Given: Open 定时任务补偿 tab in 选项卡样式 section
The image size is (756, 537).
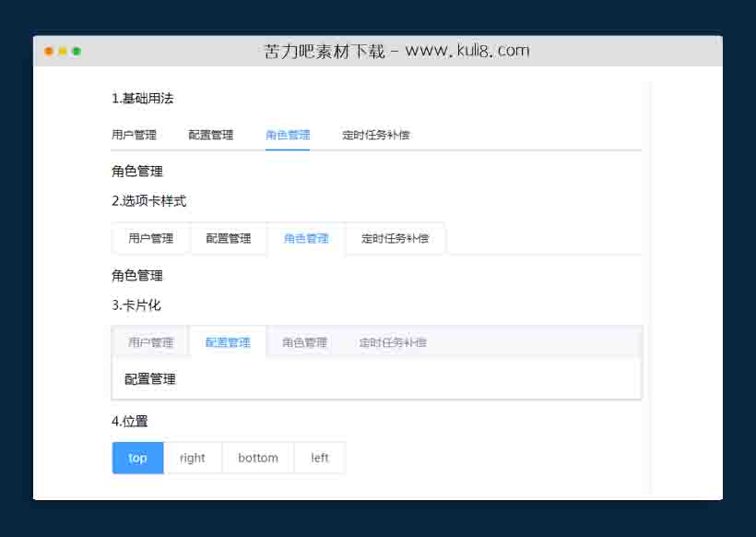Looking at the screenshot, I should tap(395, 238).
